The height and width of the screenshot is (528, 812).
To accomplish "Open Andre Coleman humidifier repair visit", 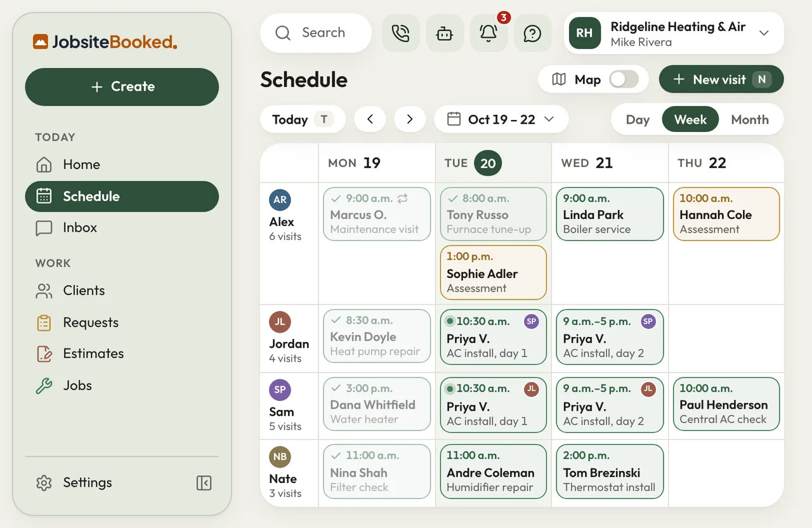I will tap(494, 472).
